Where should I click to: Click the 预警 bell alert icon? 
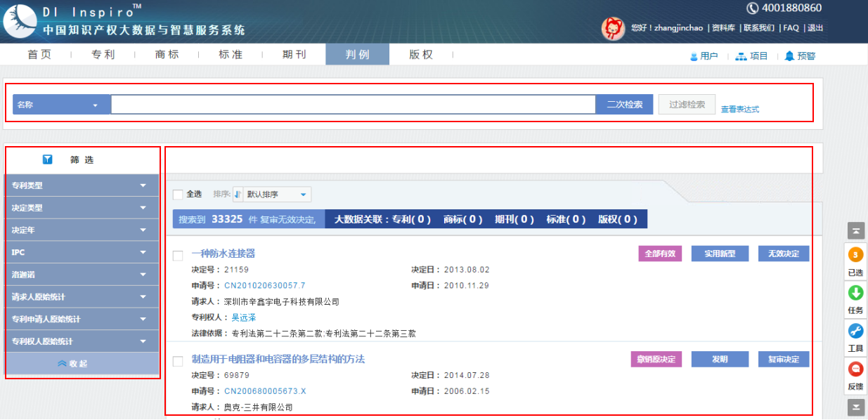(789, 56)
